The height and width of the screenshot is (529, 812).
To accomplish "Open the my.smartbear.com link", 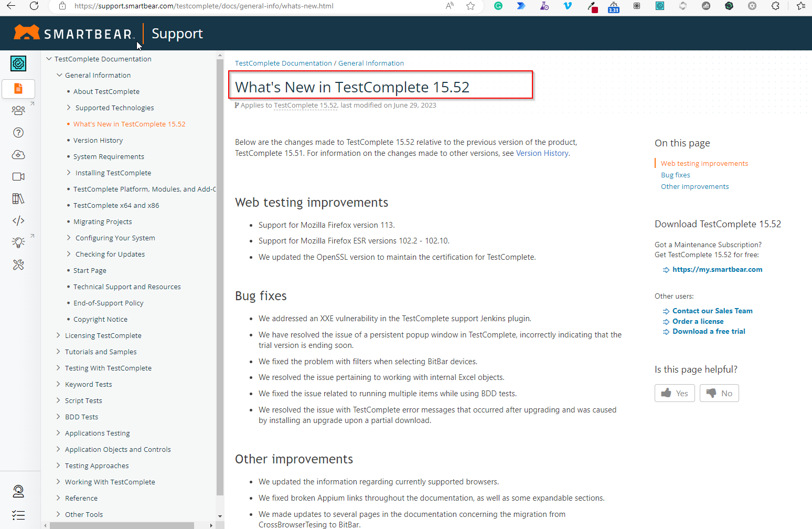I will click(718, 269).
